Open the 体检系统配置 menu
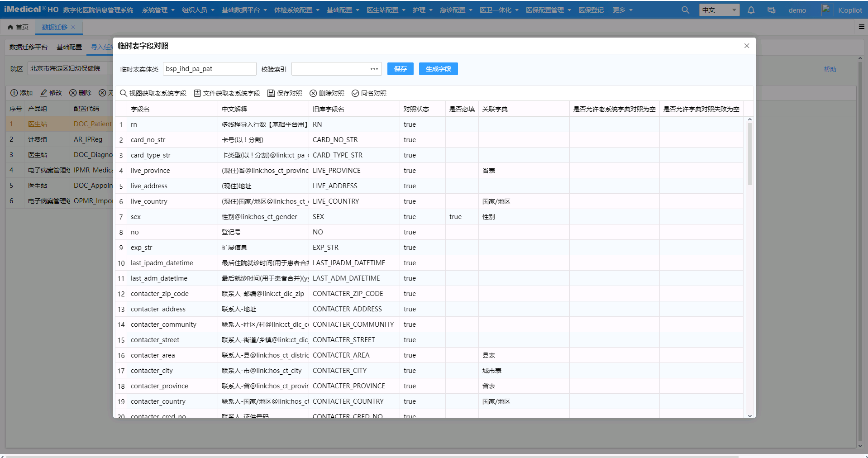Screen dimensions: 868x458 click(296, 10)
